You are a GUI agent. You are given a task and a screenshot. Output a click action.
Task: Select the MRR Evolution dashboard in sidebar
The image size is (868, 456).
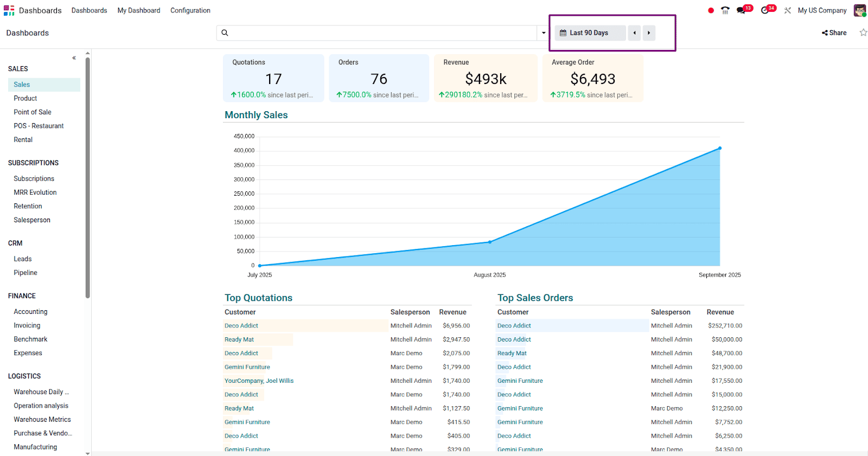[35, 192]
